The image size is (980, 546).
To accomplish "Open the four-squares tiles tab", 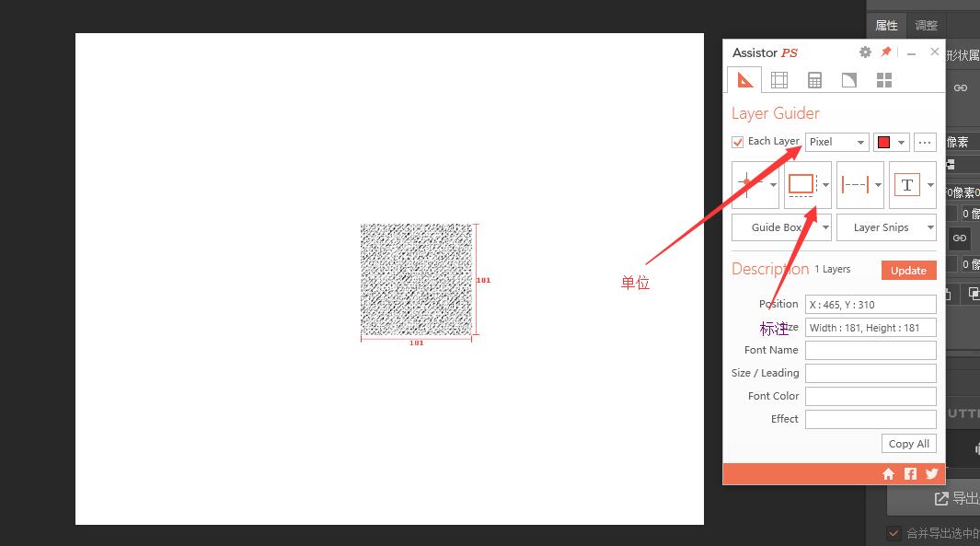I will [883, 80].
